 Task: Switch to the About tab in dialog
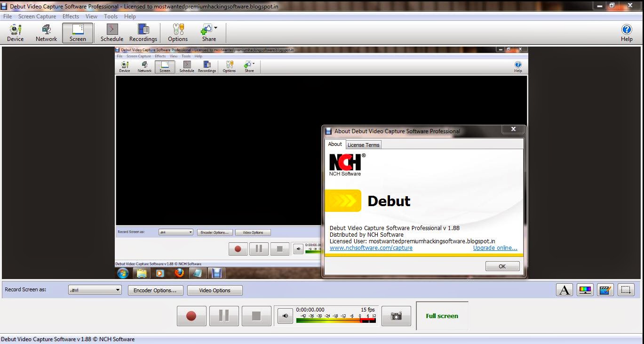[335, 144]
